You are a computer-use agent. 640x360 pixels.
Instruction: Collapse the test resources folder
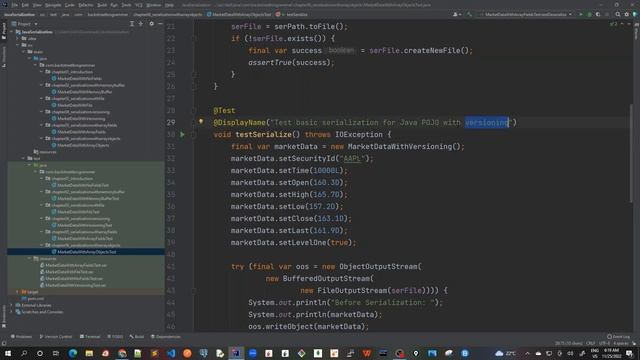point(29,259)
